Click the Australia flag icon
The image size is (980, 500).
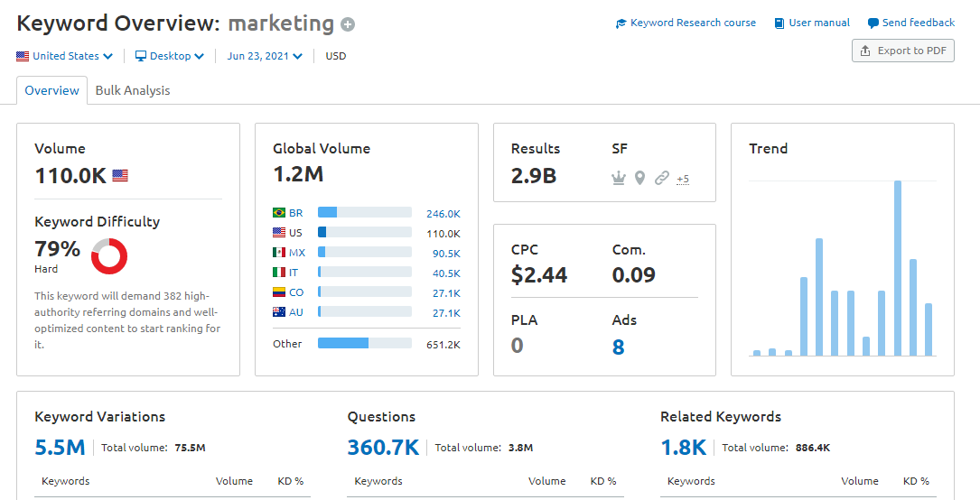coord(279,312)
